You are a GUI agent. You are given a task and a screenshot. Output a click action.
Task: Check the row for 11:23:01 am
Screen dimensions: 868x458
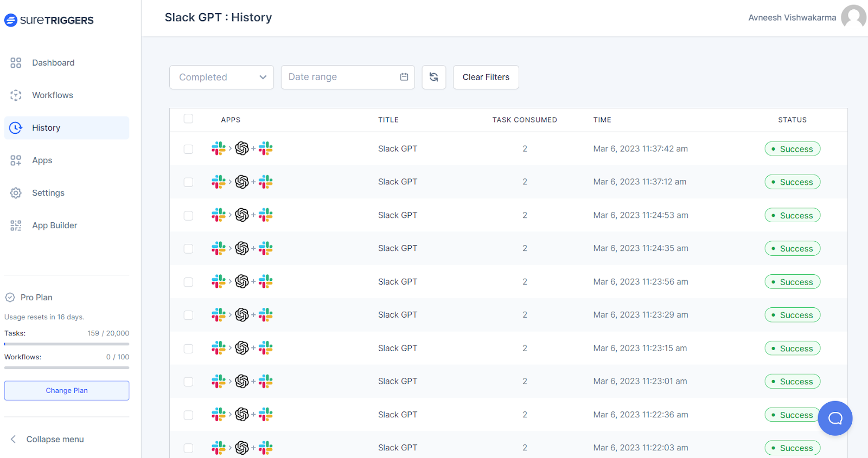point(188,382)
